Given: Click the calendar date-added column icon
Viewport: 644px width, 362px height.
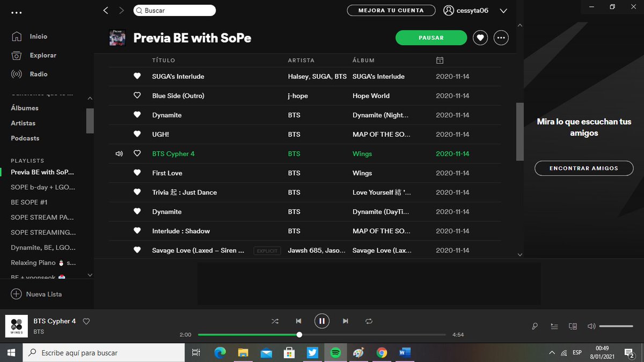Looking at the screenshot, I should pos(440,60).
